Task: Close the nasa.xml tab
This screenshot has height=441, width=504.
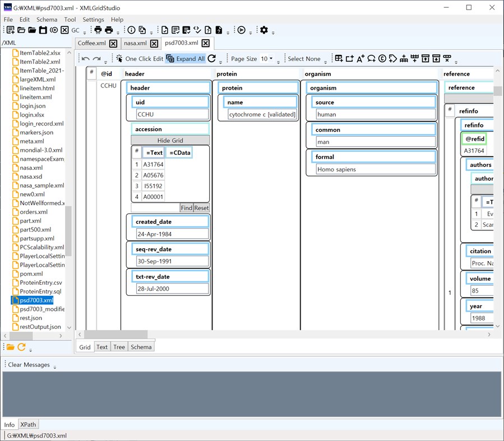Action: point(154,43)
